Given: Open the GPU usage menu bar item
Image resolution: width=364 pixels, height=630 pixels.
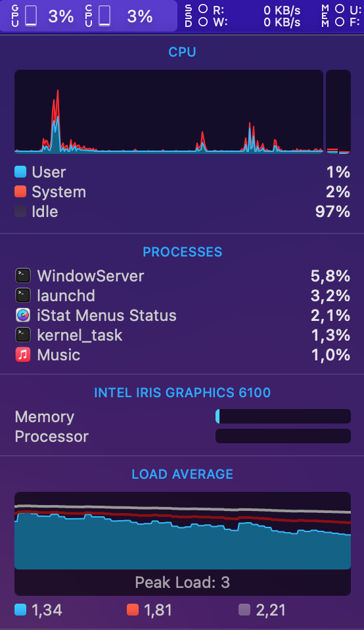Looking at the screenshot, I should [x=43, y=16].
